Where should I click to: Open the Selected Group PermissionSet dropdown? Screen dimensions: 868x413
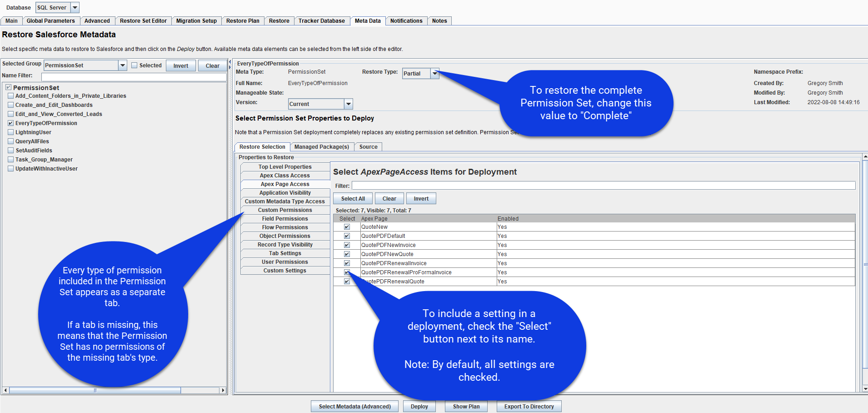(x=85, y=65)
